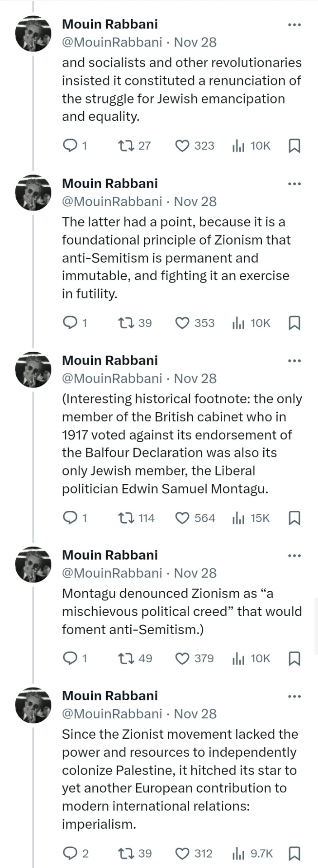Bookmark the 'mischievous political creed' tweet
Image resolution: width=318 pixels, height=868 pixels.
(x=294, y=659)
